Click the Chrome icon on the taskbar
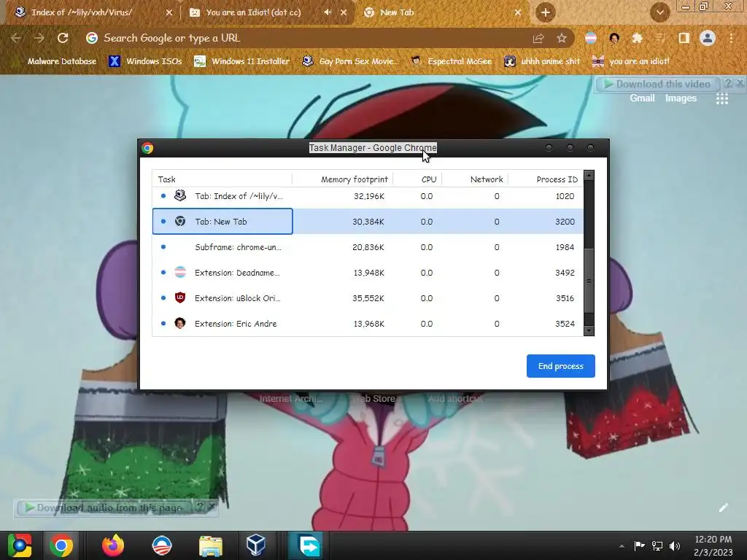 (x=61, y=545)
